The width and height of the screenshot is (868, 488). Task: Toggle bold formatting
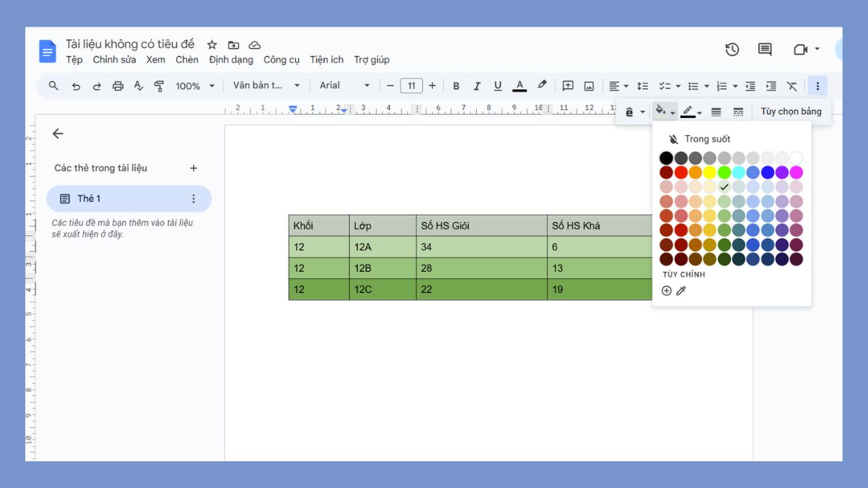point(456,86)
